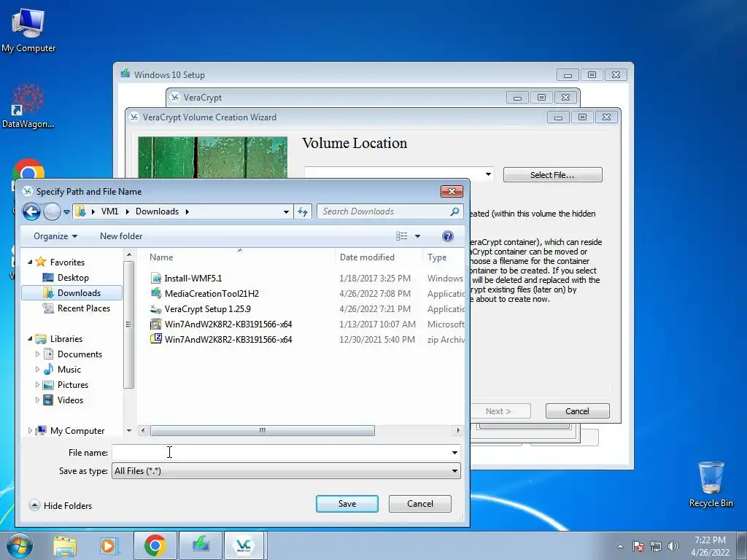747x560 pixels.
Task: Select the VeraCrypt Setup 1.25.9 file
Action: (x=207, y=309)
